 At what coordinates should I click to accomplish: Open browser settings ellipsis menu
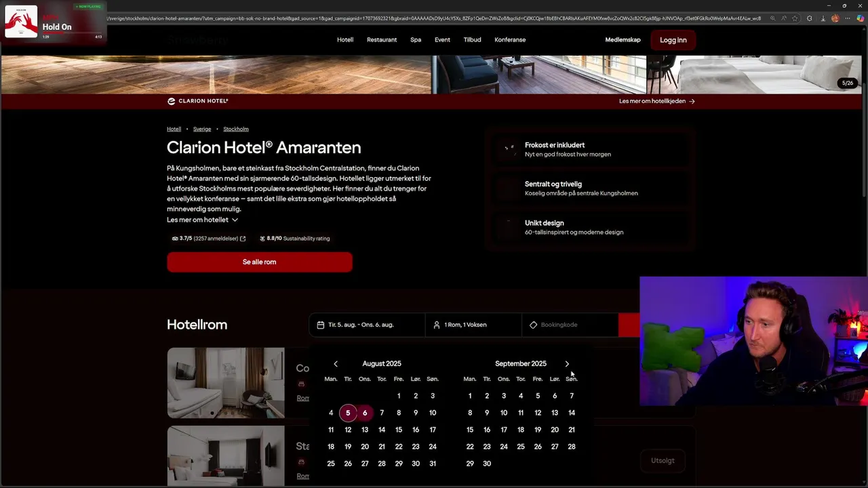point(848,18)
